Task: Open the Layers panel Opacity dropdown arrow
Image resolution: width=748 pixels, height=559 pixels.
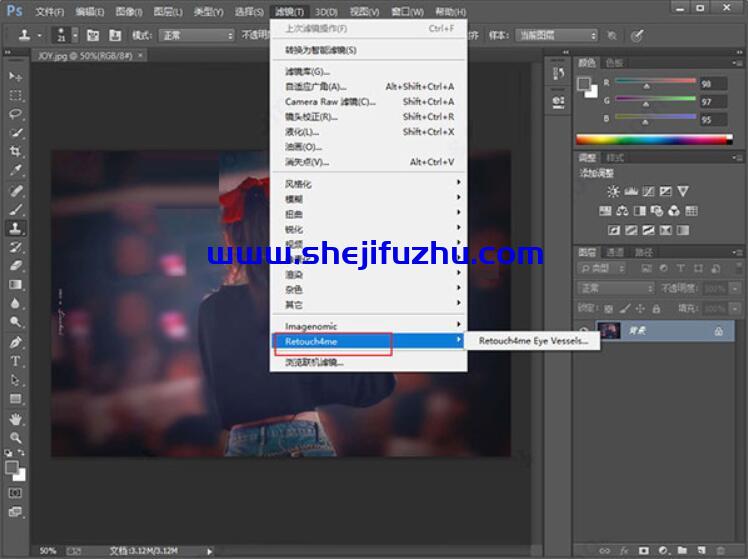Action: (735, 288)
